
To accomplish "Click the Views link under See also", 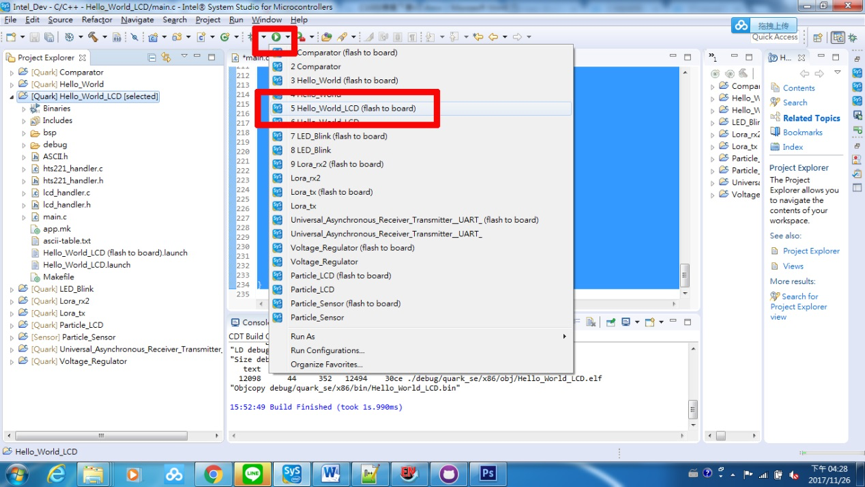I will pos(793,266).
